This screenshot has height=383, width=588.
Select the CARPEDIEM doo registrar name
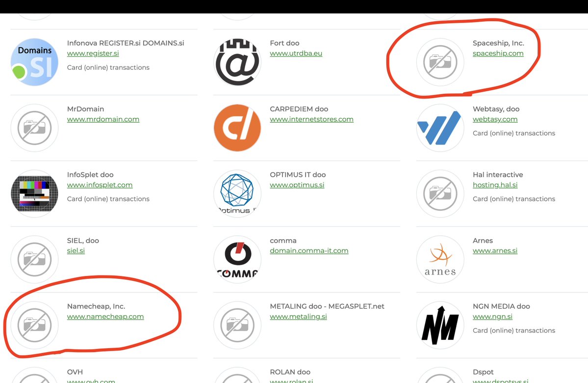[299, 109]
